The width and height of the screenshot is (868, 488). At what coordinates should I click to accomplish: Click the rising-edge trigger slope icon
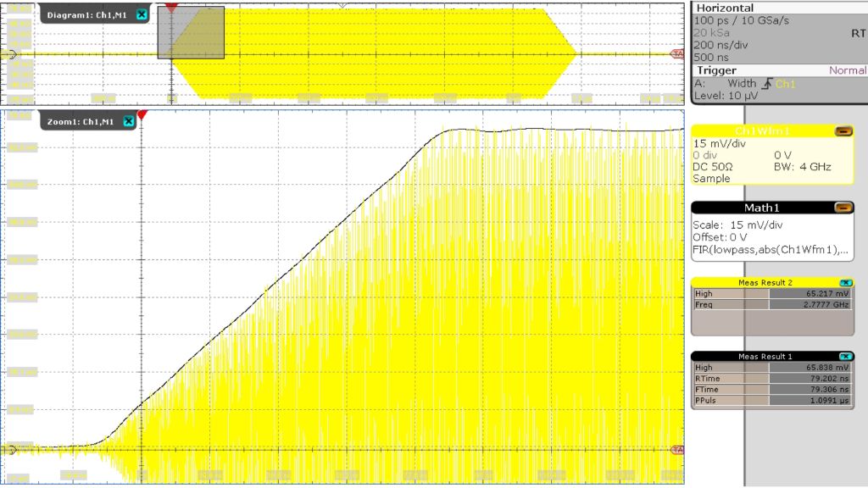(766, 84)
